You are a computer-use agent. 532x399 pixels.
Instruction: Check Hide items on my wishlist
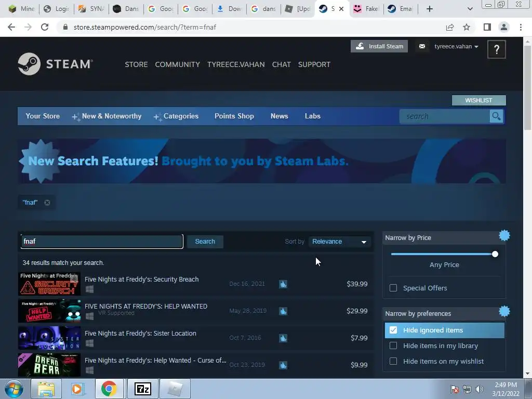393,361
